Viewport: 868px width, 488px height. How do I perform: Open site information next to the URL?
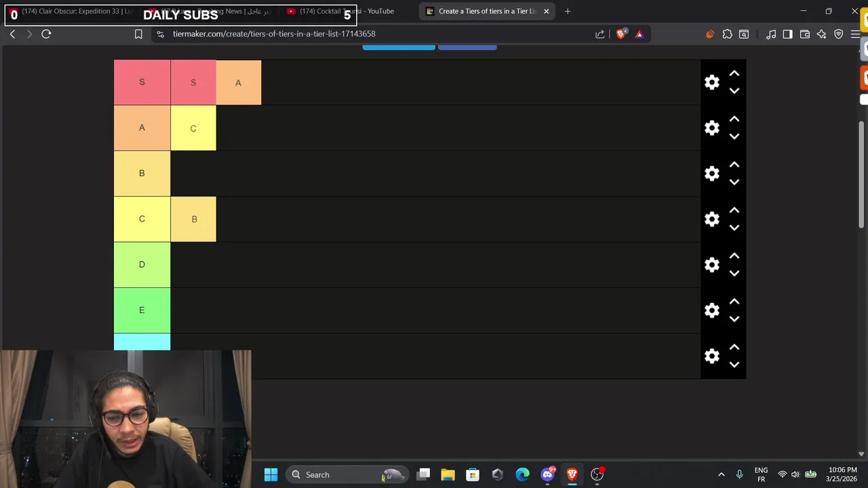tap(160, 34)
